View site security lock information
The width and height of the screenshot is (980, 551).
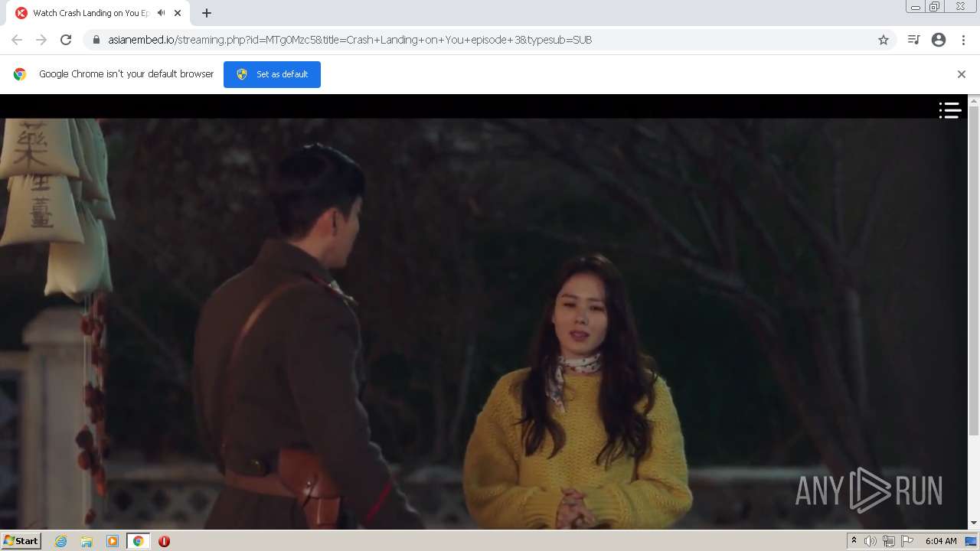pyautogui.click(x=96, y=40)
